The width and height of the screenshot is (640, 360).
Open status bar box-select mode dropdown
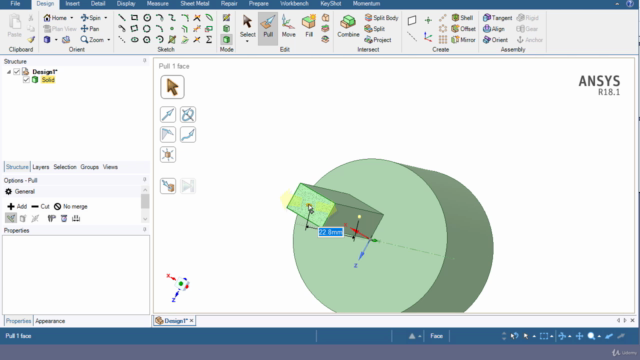click(x=551, y=336)
